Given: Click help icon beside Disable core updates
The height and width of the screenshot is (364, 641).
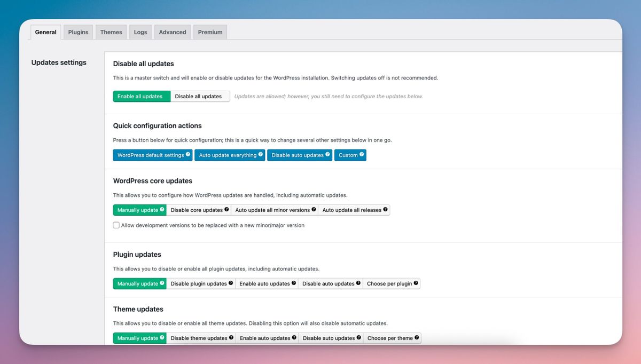Looking at the screenshot, I should [x=226, y=210].
